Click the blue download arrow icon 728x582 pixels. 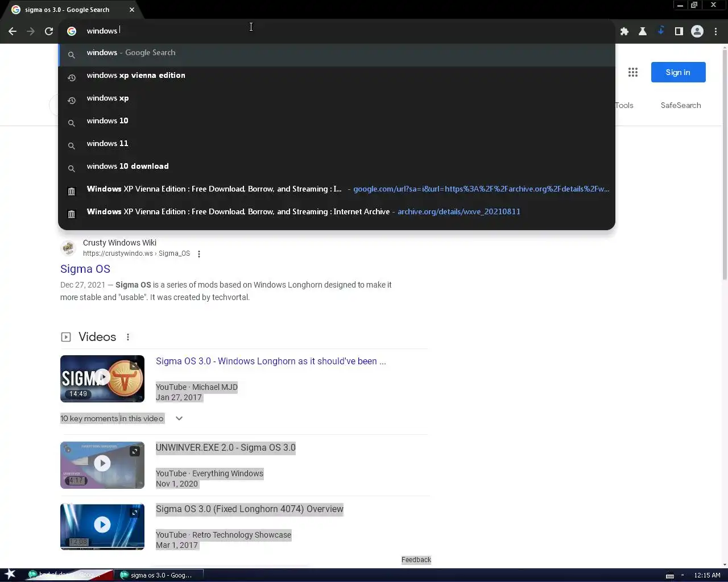coord(661,31)
